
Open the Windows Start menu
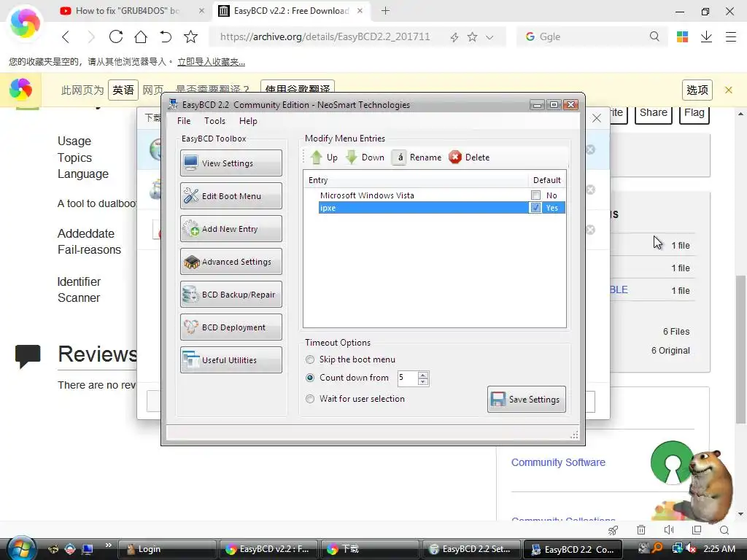[21, 548]
